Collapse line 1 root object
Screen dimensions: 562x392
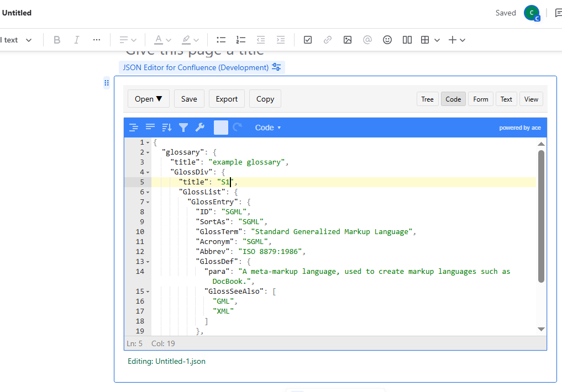point(148,142)
